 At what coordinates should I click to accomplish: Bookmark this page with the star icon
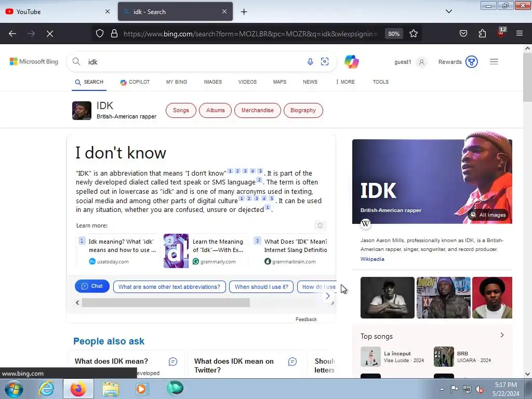(413, 34)
